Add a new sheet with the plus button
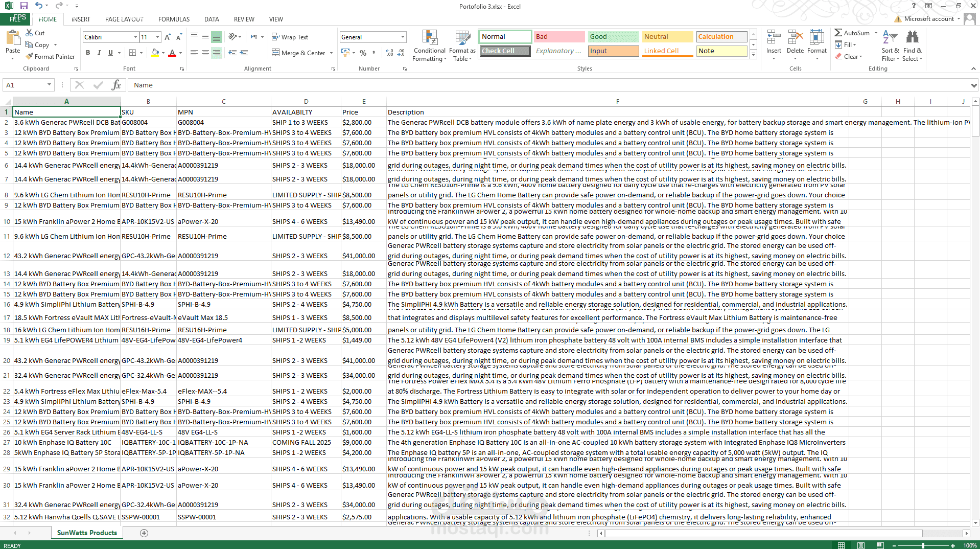This screenshot has height=549, width=980. (144, 533)
